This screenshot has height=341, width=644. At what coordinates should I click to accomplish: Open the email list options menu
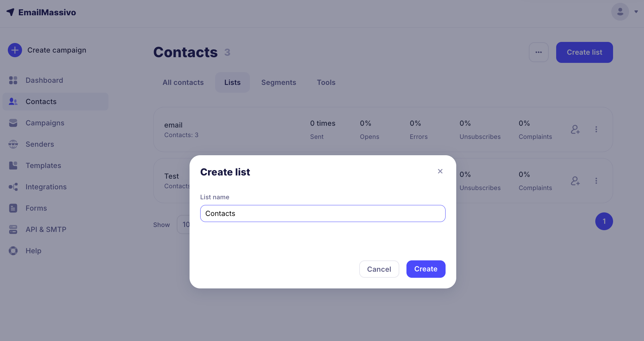click(596, 130)
